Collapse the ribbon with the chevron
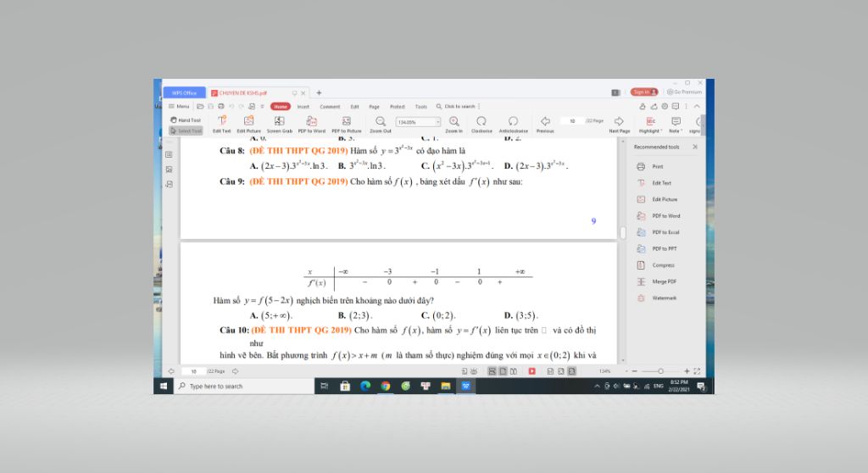 coord(697,106)
